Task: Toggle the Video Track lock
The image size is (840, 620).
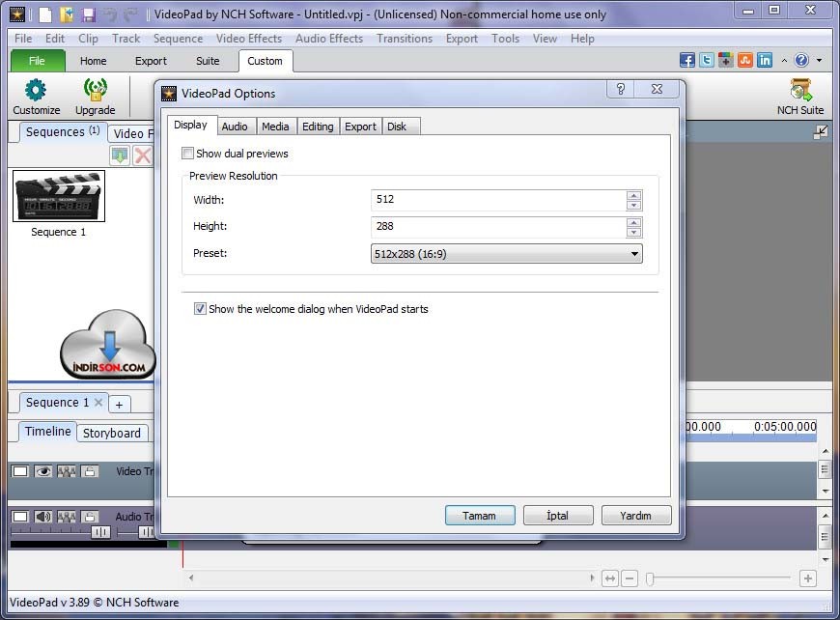Action: (90, 471)
